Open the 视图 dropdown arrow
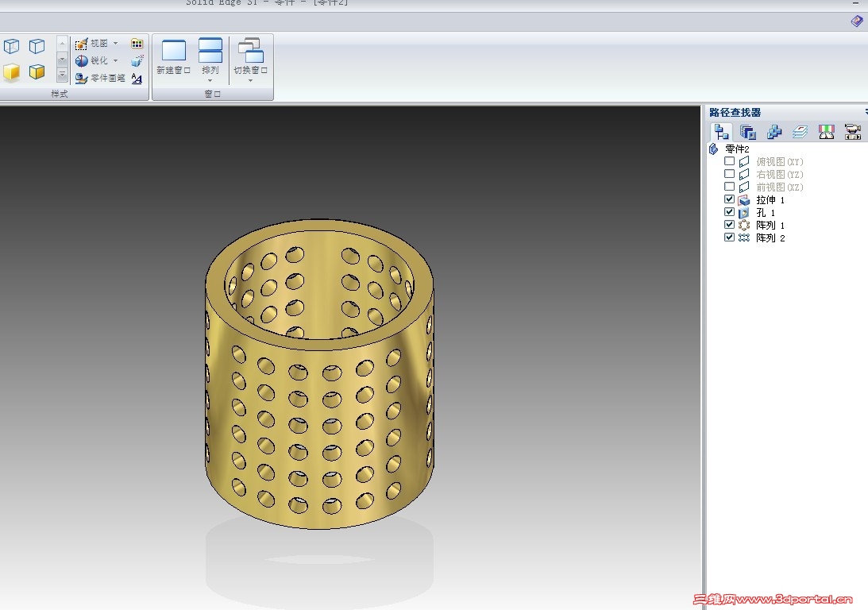 (116, 43)
